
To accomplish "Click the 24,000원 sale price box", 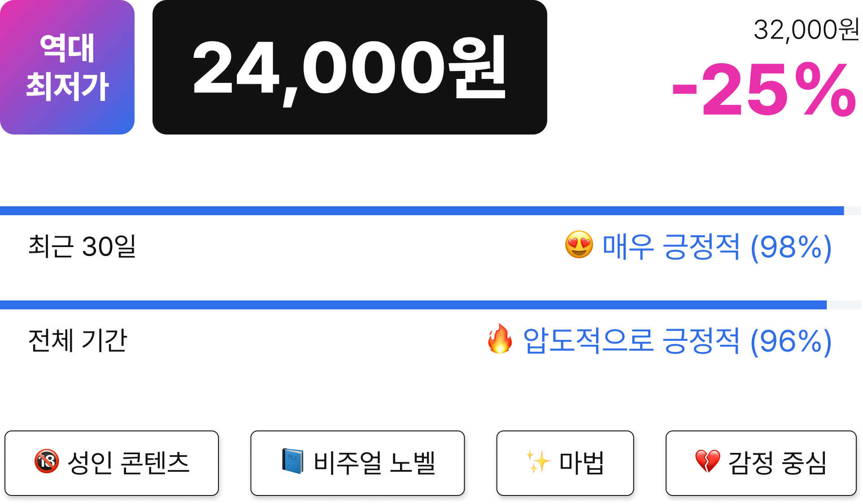I will 350,67.
